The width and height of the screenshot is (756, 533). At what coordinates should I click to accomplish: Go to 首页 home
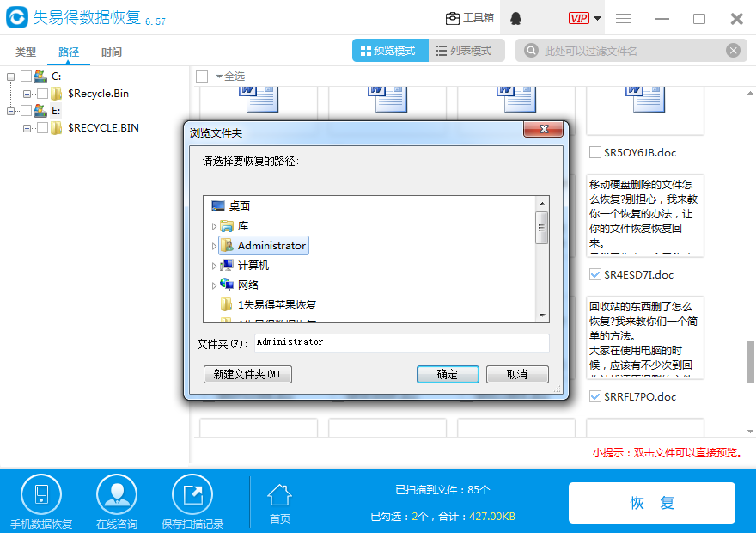[280, 504]
